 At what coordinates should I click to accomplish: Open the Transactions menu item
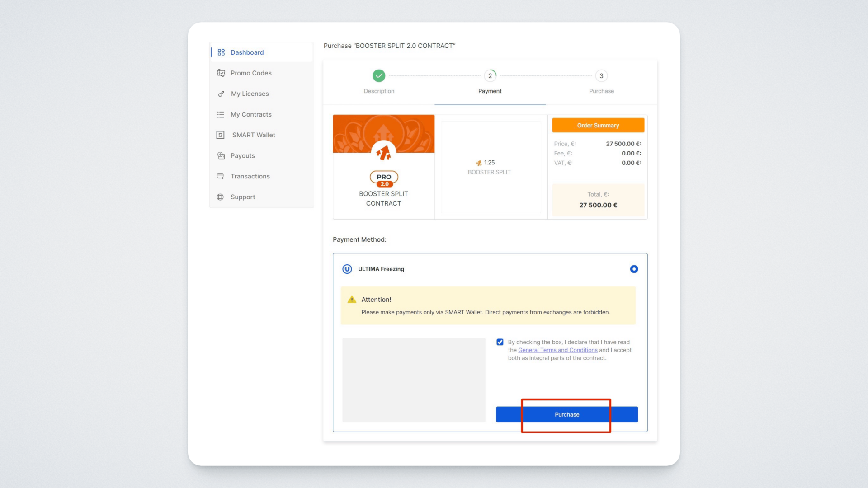click(250, 176)
